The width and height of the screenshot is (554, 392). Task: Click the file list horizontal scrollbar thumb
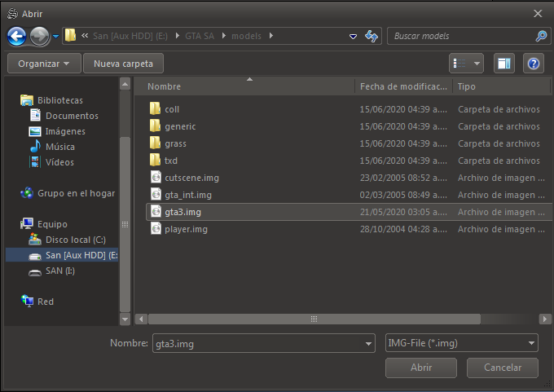(x=314, y=319)
